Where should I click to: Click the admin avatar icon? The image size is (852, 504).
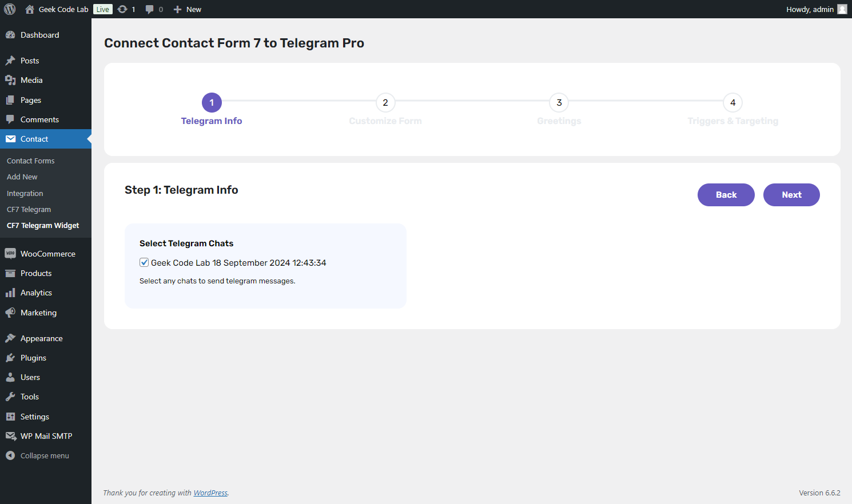(842, 9)
